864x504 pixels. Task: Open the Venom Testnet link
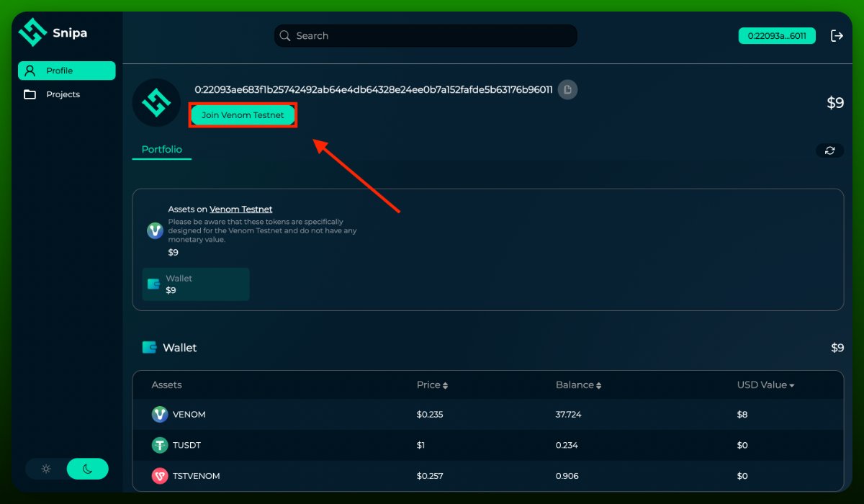(x=241, y=209)
